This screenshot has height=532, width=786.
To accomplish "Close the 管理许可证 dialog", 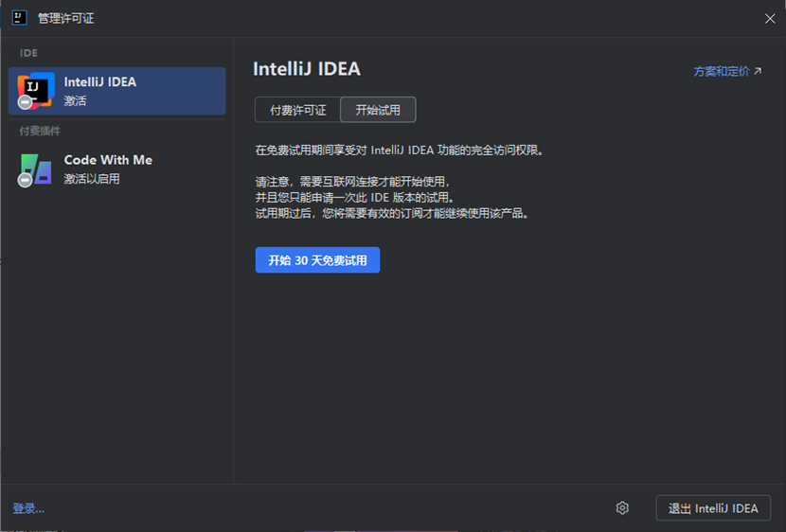I will pos(770,19).
